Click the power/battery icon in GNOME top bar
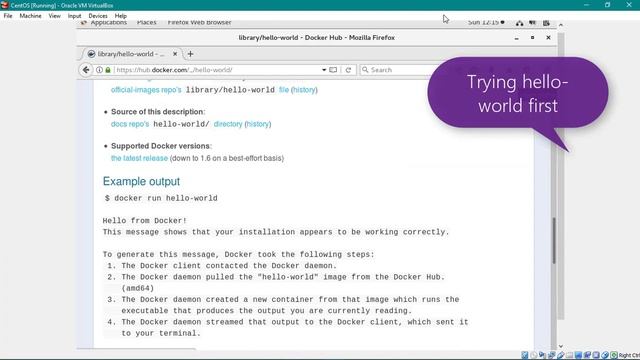This screenshot has height=360, width=640. 546,23
